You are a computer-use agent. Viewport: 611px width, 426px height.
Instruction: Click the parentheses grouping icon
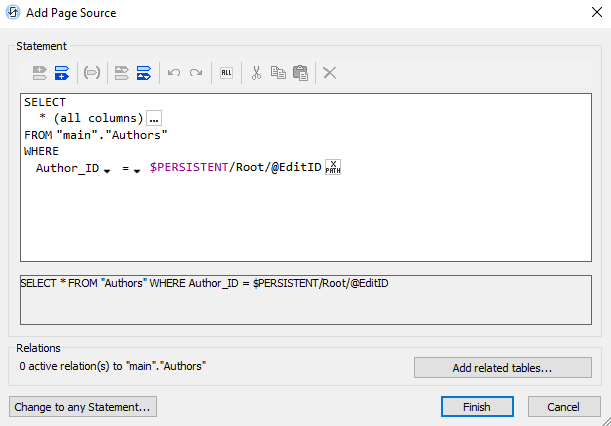click(x=92, y=73)
